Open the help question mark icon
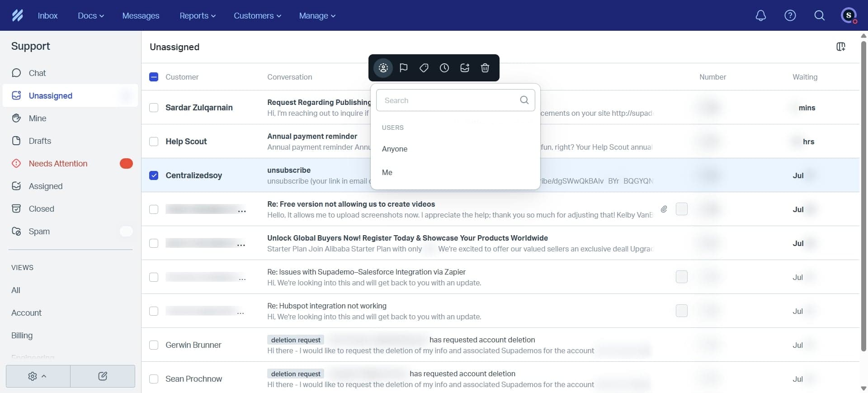Image resolution: width=868 pixels, height=393 pixels. (x=790, y=15)
